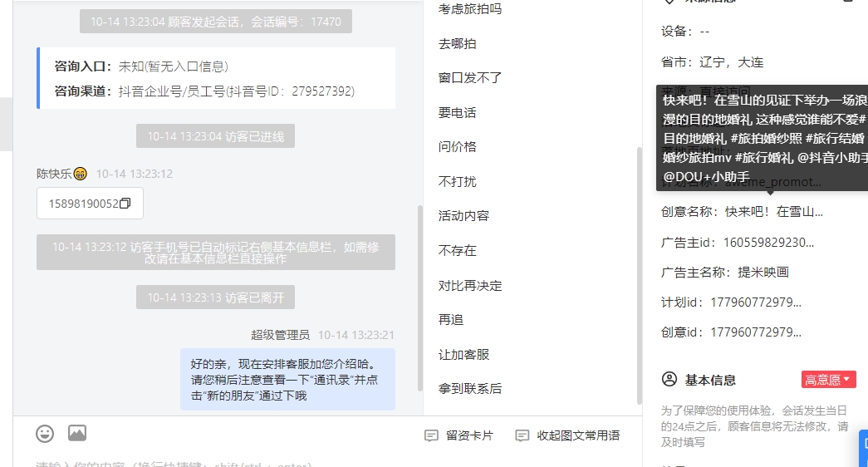Image resolution: width=868 pixels, height=467 pixels.
Task: Select quick phrase 考虑旅拍吗
Action: 470,9
